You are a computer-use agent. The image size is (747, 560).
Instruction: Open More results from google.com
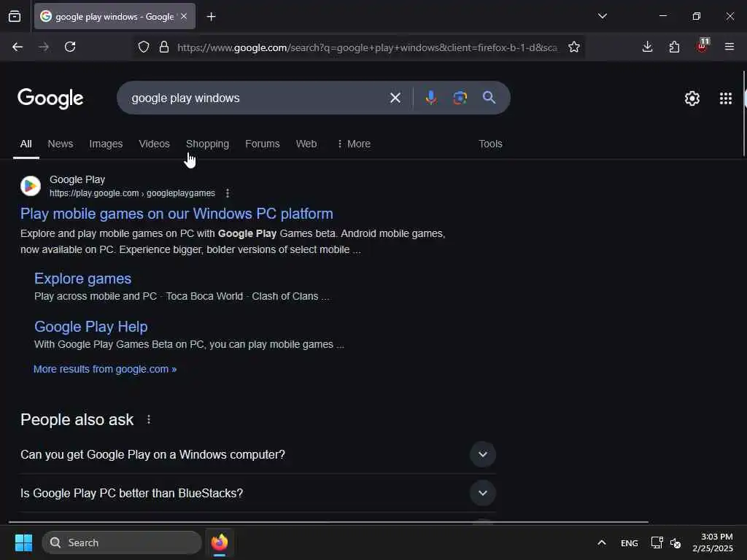(x=105, y=369)
